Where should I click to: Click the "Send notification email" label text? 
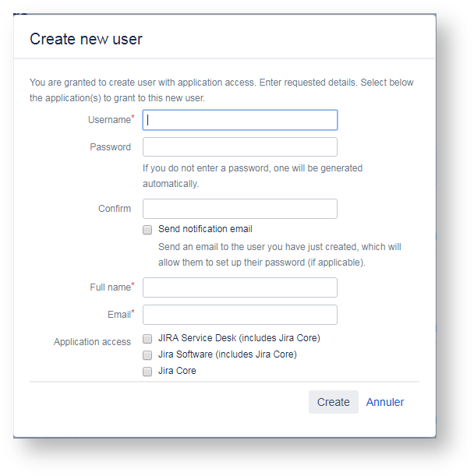click(x=205, y=229)
